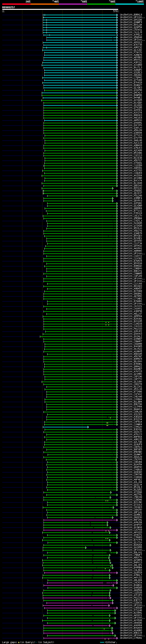Screen dimensions: 146x644
Task: Select hit label UniRef100_C7HU41
Action: pyautogui.click(x=131, y=638)
